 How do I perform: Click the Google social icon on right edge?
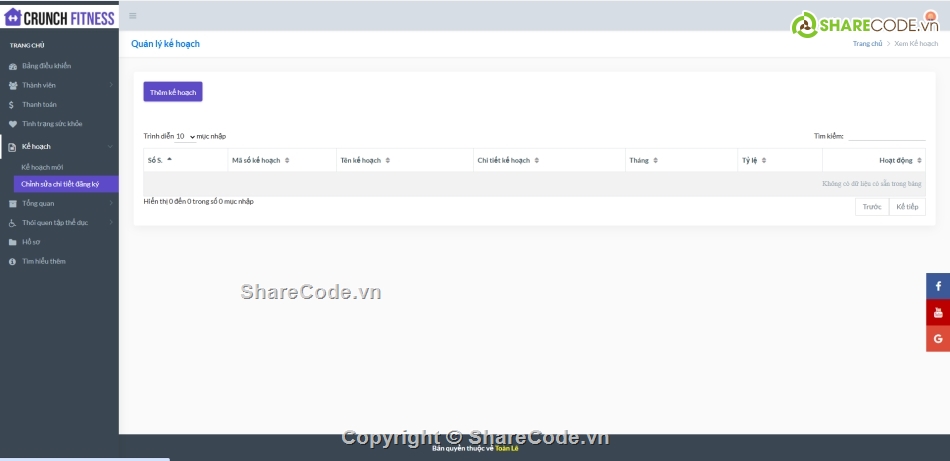click(x=938, y=339)
